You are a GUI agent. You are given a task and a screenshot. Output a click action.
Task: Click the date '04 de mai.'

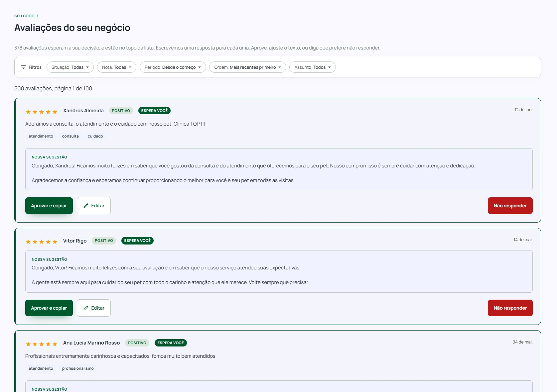tap(522, 342)
